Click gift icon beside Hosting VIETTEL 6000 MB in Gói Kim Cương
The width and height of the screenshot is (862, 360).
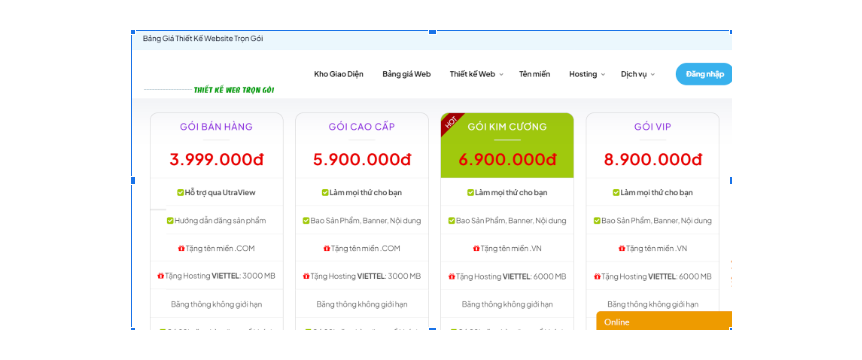[452, 276]
